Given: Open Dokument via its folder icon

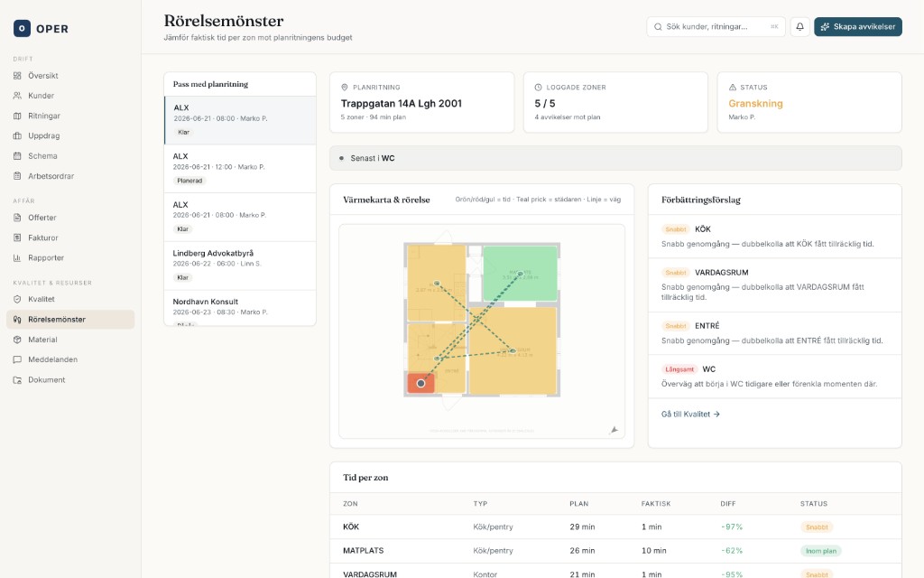Looking at the screenshot, I should pos(17,380).
